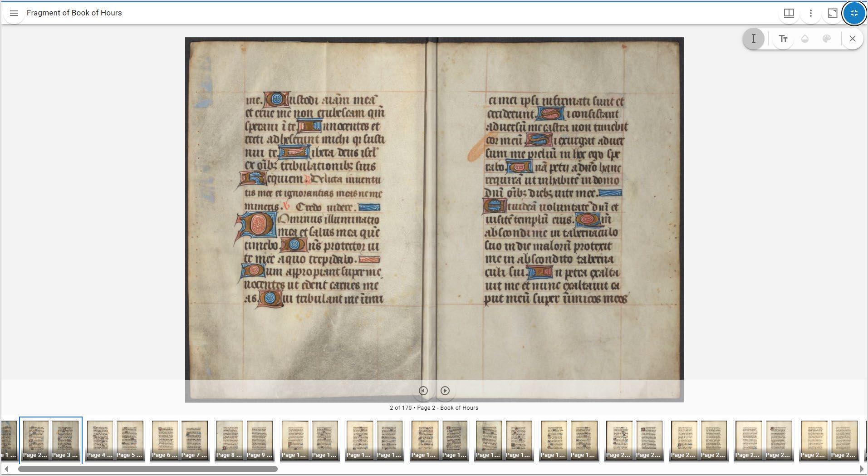Image resolution: width=868 pixels, height=476 pixels.
Task: Open the text size option
Action: [783, 39]
